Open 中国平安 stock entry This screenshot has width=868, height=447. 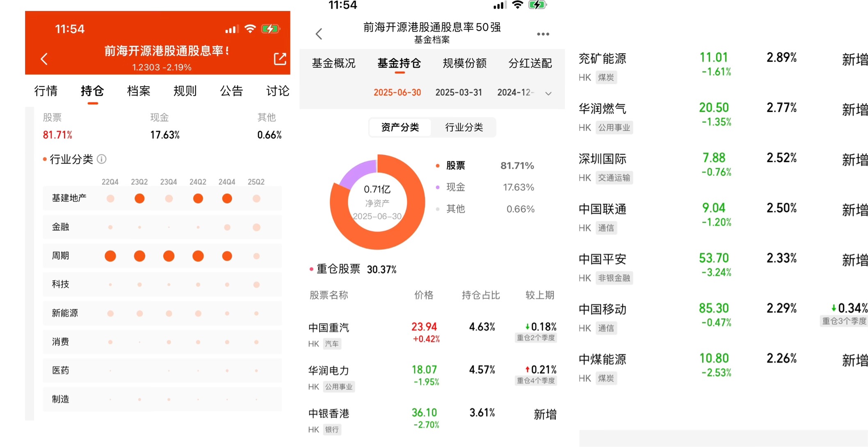(602, 259)
